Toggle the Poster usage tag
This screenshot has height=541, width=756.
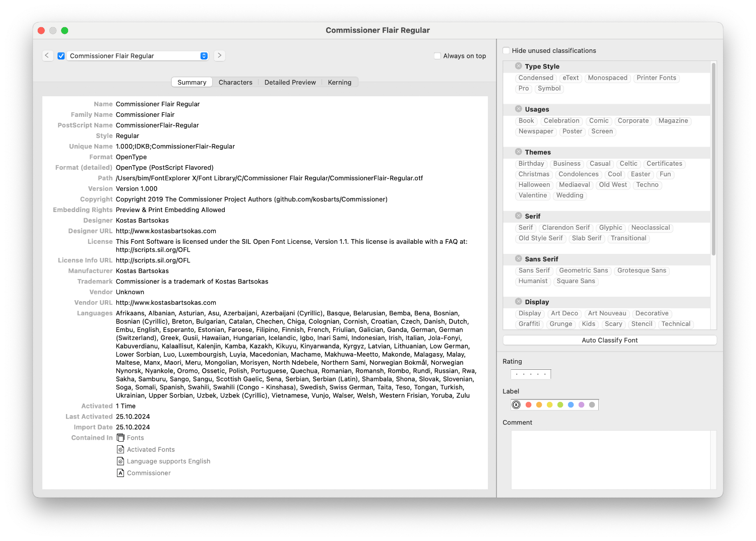[573, 131]
